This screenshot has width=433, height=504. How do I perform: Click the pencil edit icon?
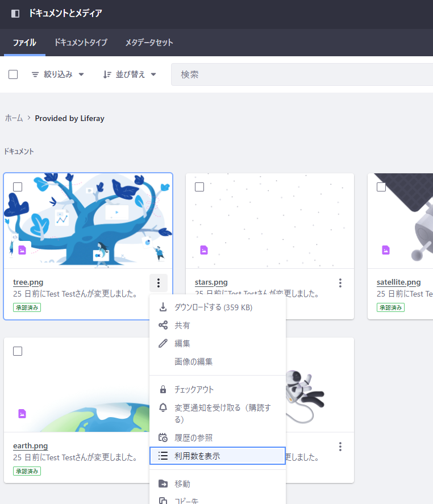click(163, 344)
